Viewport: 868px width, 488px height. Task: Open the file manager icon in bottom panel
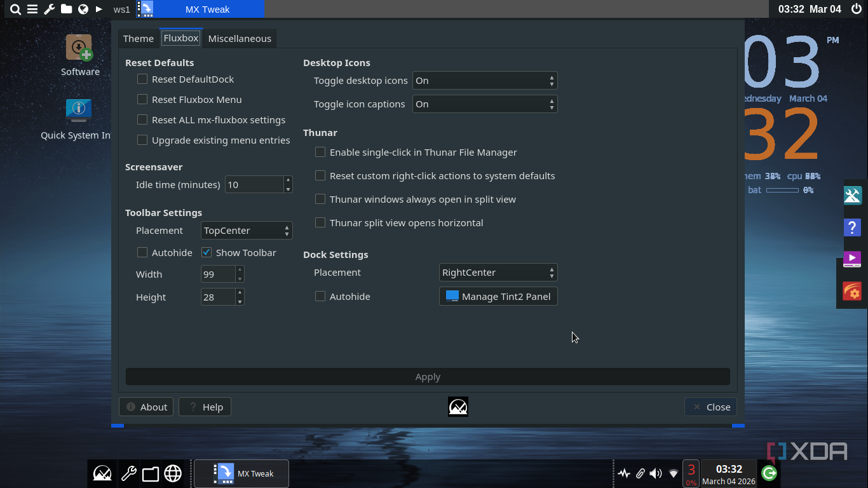[151, 474]
